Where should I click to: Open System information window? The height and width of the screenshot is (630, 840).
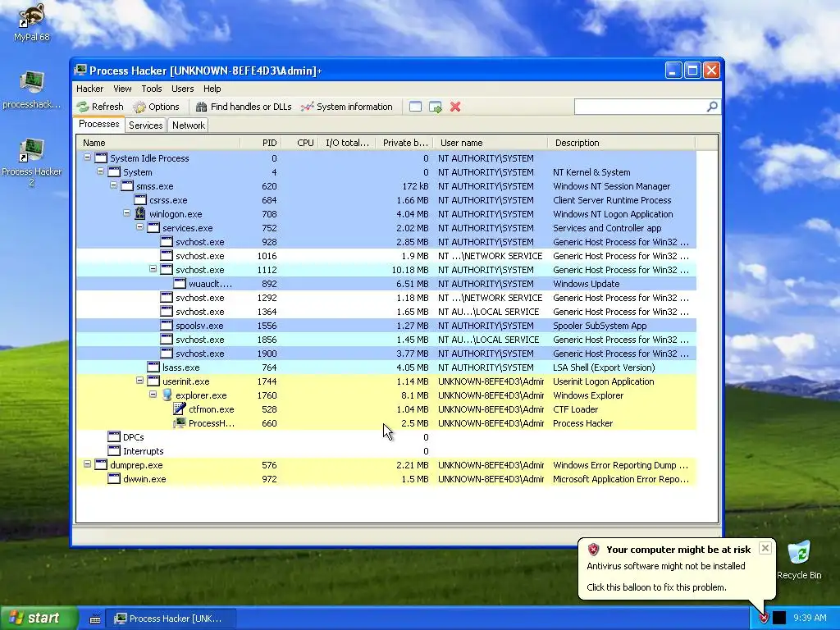pyautogui.click(x=347, y=107)
